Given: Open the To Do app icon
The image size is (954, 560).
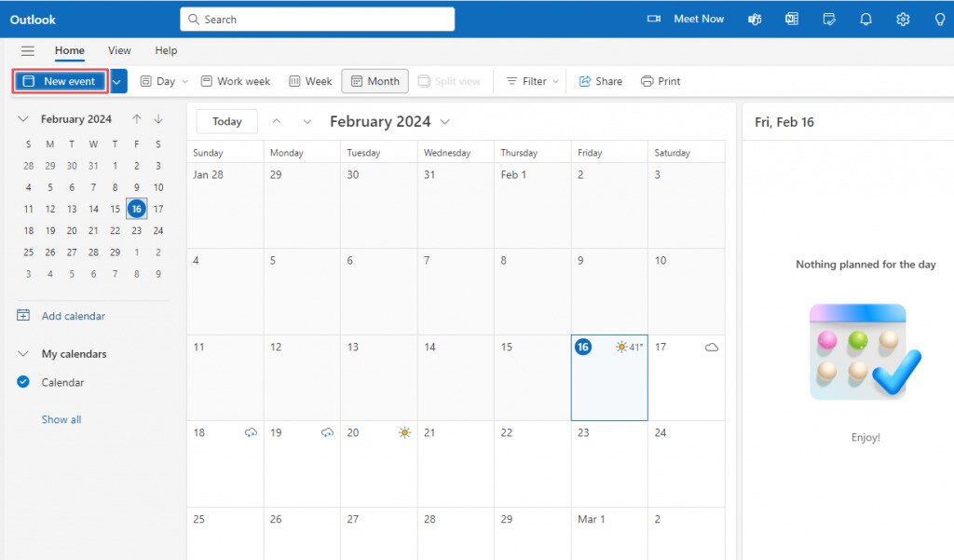Looking at the screenshot, I should [x=828, y=19].
